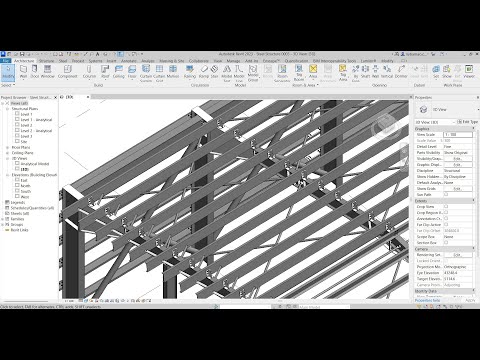This screenshot has height=360, width=480.
Task: Select the Door tool
Action: point(34,72)
